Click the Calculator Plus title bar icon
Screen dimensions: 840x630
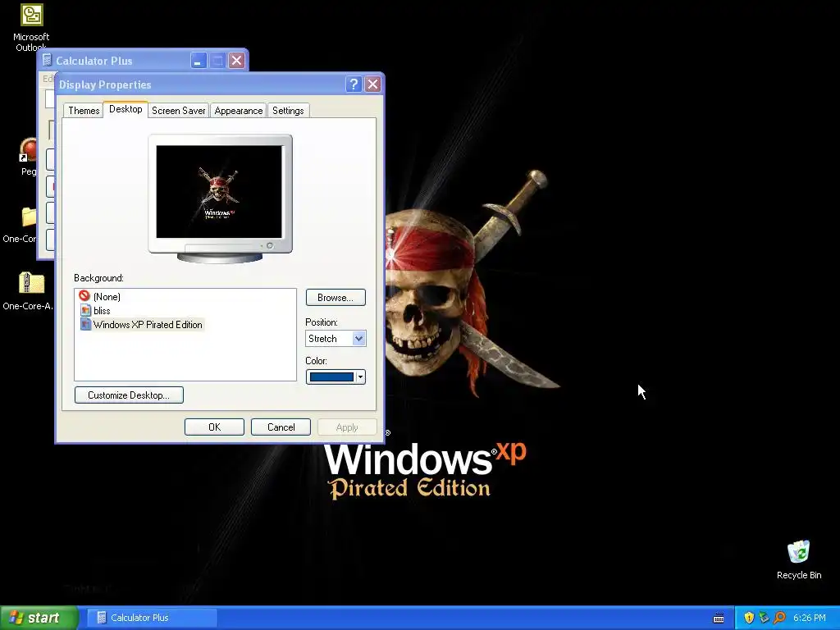pos(47,60)
